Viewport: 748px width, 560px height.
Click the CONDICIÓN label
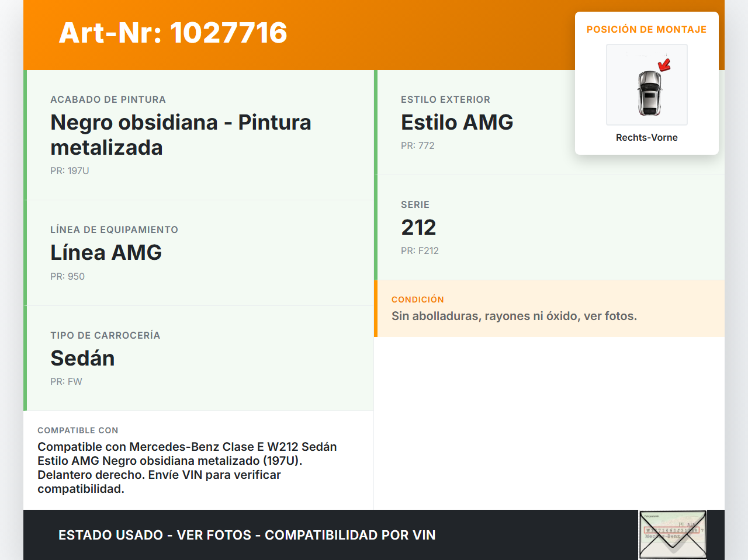[418, 299]
